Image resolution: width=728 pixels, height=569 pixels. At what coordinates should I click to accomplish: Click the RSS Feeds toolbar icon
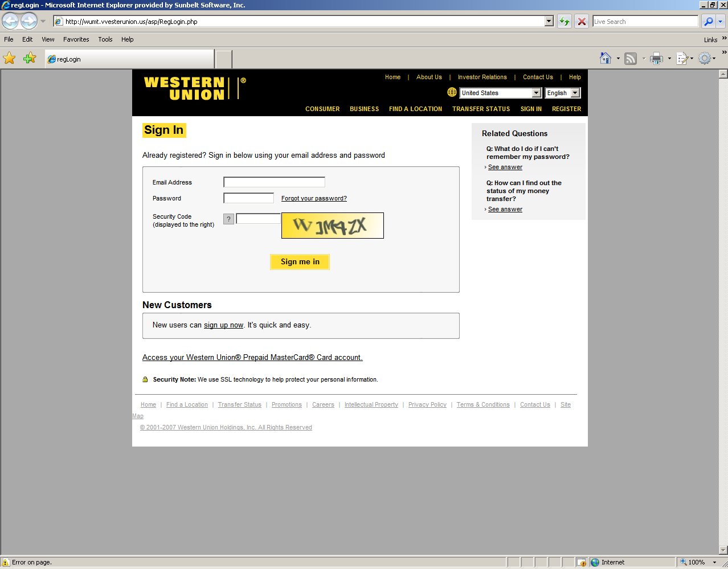click(x=631, y=58)
